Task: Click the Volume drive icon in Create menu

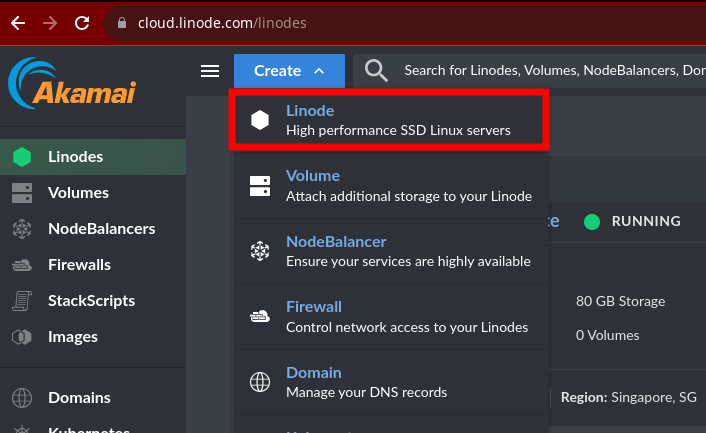Action: tap(260, 186)
